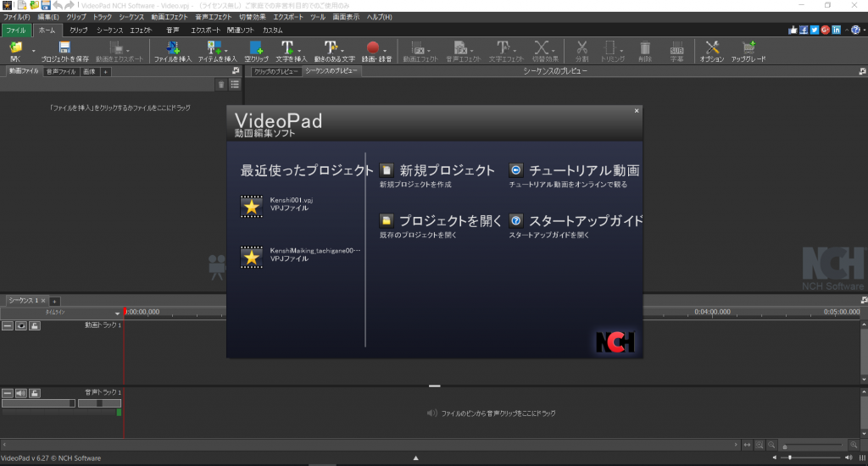Click the ファイルを挿入 toolbar icon
868x466 pixels.
(x=173, y=47)
